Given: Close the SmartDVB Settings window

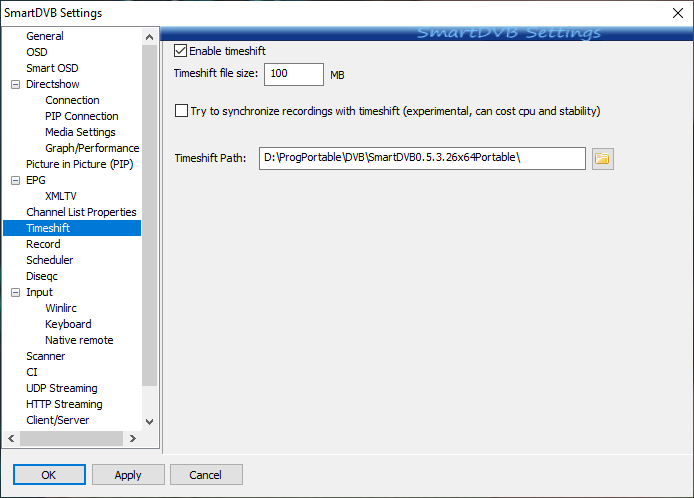Looking at the screenshot, I should (678, 13).
